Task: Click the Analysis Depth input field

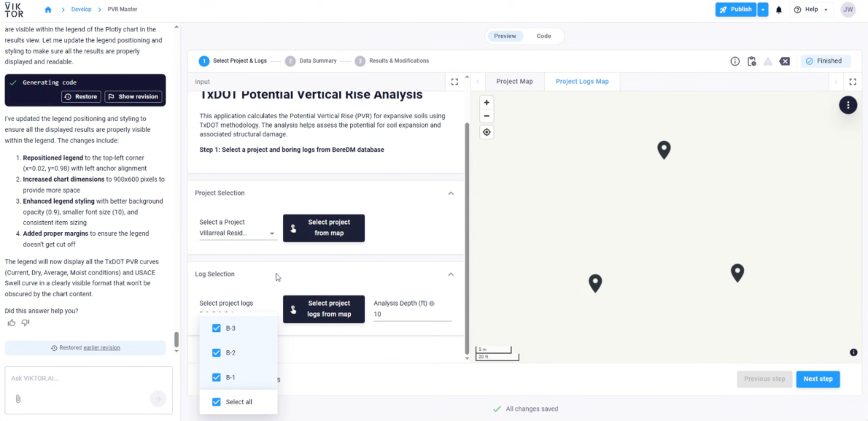Action: point(412,314)
